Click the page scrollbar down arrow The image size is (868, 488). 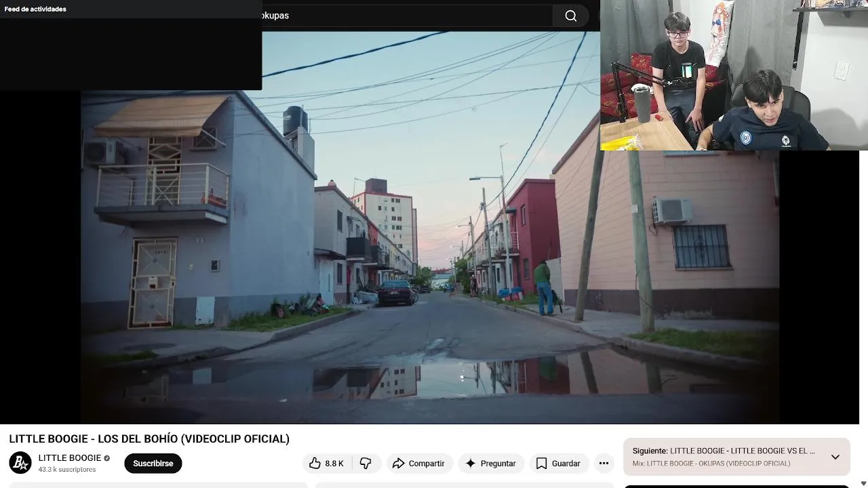point(863,483)
